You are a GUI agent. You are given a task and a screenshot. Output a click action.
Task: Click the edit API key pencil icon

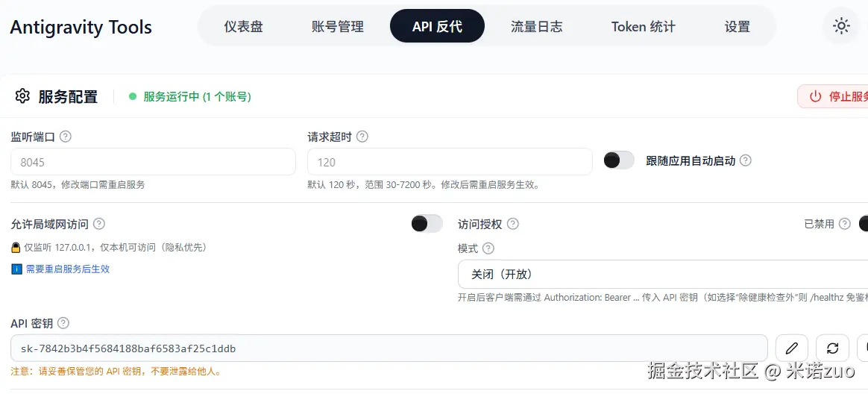(792, 348)
